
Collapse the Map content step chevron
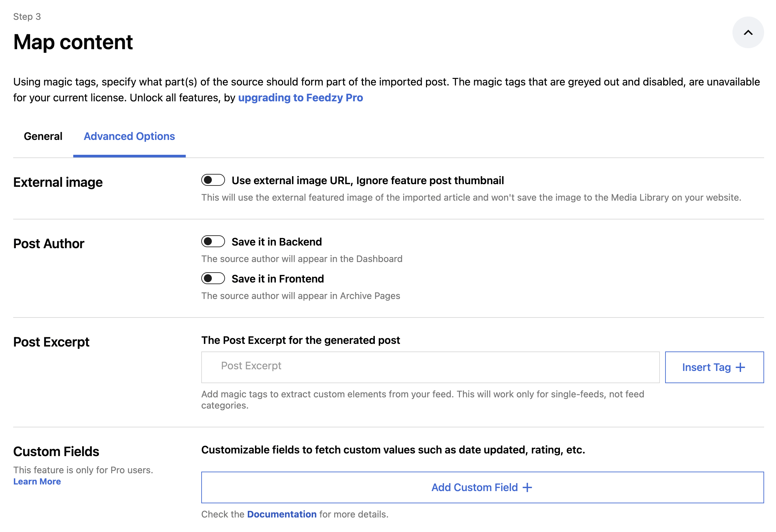click(x=748, y=32)
